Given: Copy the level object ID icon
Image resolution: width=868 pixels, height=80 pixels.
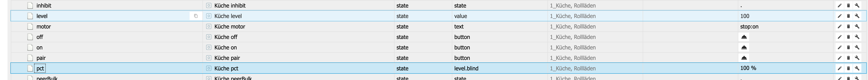Looking at the screenshot, I should [x=196, y=16].
